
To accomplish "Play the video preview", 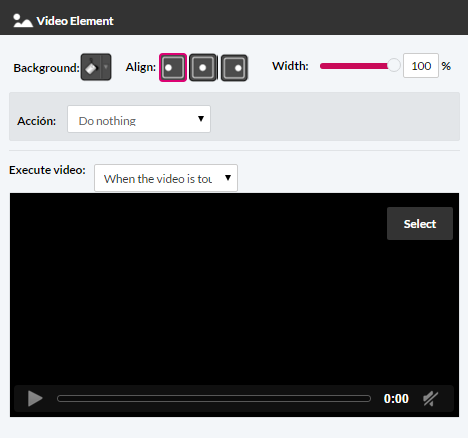I will click(35, 399).
